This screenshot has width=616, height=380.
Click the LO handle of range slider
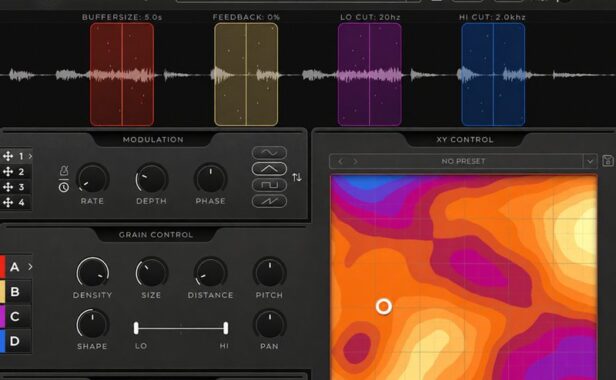[136, 328]
